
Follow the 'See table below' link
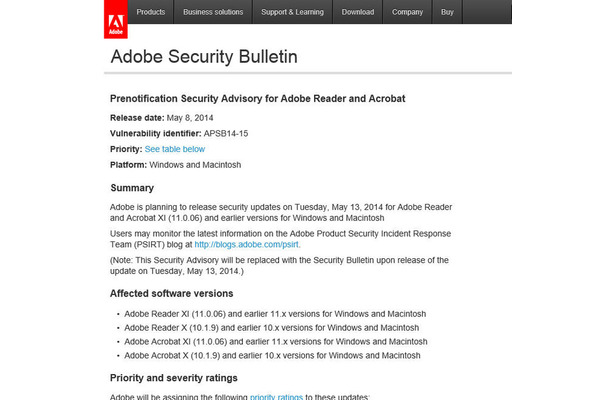pos(175,149)
